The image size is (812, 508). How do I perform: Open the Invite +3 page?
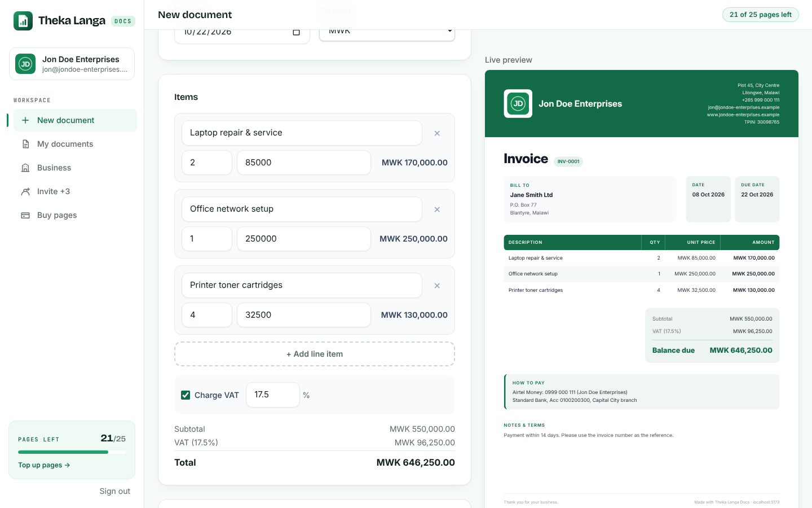75,191
